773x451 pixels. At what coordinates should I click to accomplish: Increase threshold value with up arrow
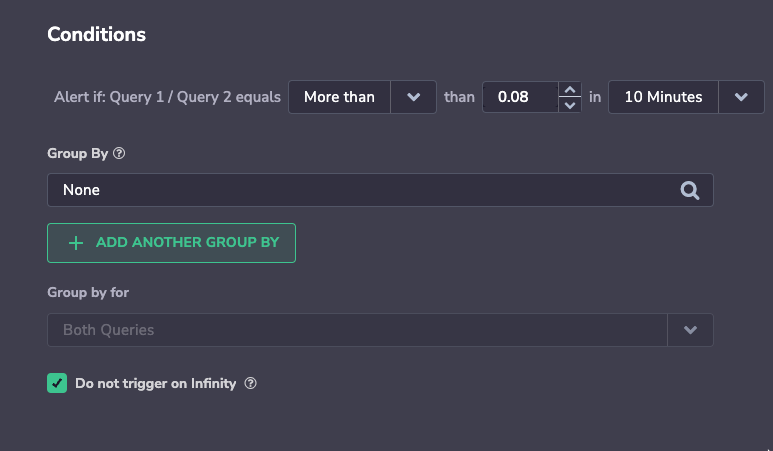570,90
